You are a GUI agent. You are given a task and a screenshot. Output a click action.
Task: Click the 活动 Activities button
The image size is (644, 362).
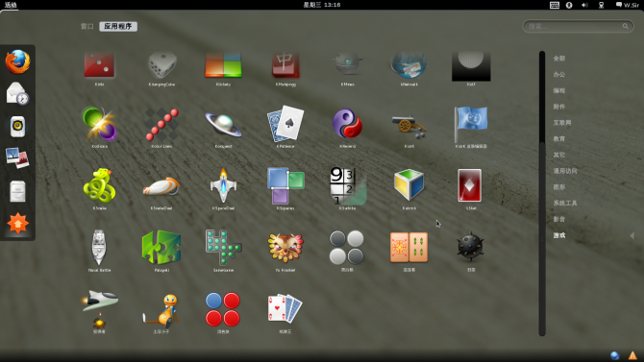point(11,5)
